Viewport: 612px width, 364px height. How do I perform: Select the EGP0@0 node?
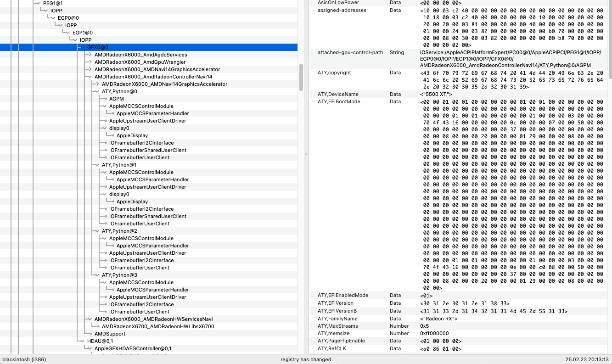click(x=68, y=18)
